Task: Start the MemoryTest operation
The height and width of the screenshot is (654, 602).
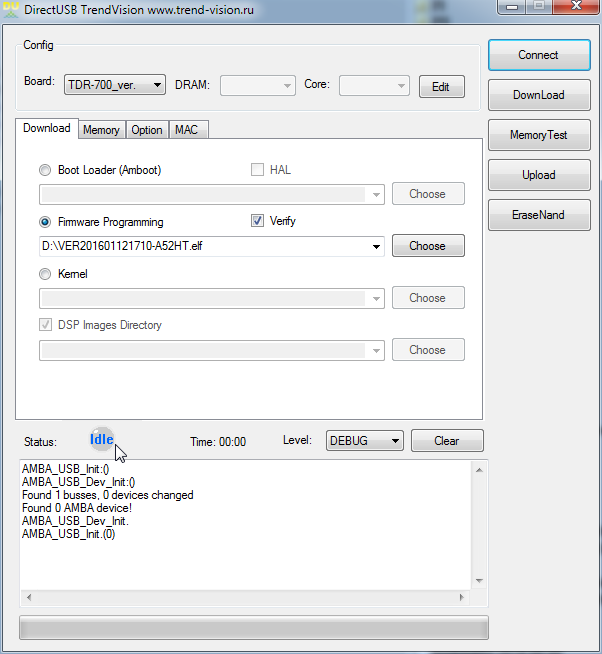Action: pyautogui.click(x=538, y=135)
